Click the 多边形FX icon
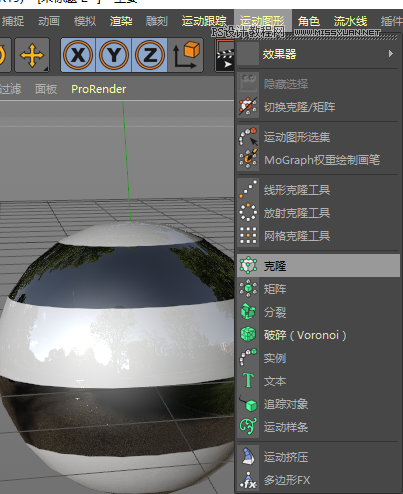This screenshot has width=403, height=494. 248,480
